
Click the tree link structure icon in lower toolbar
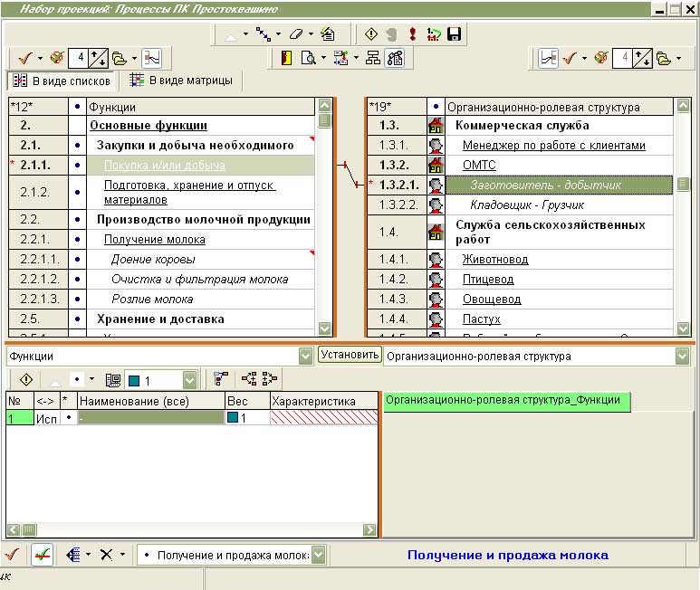point(221,379)
